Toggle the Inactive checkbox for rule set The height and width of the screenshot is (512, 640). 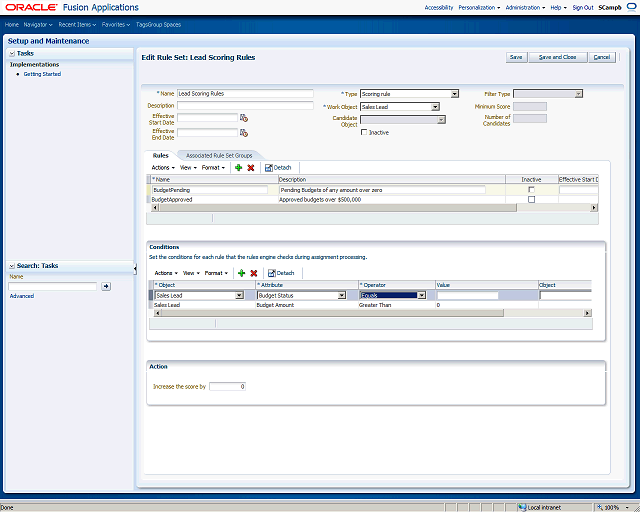click(x=364, y=132)
